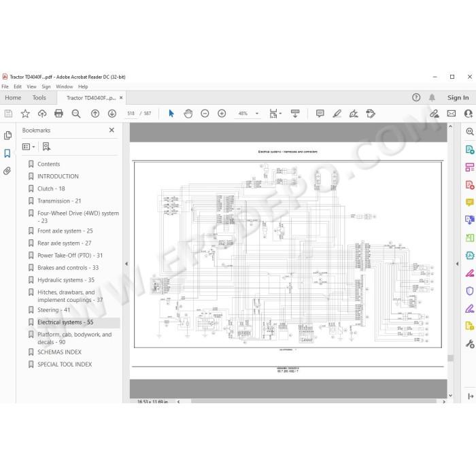The height and width of the screenshot is (476, 476).
Task: Print the document using the printer icon
Action: pos(58,114)
